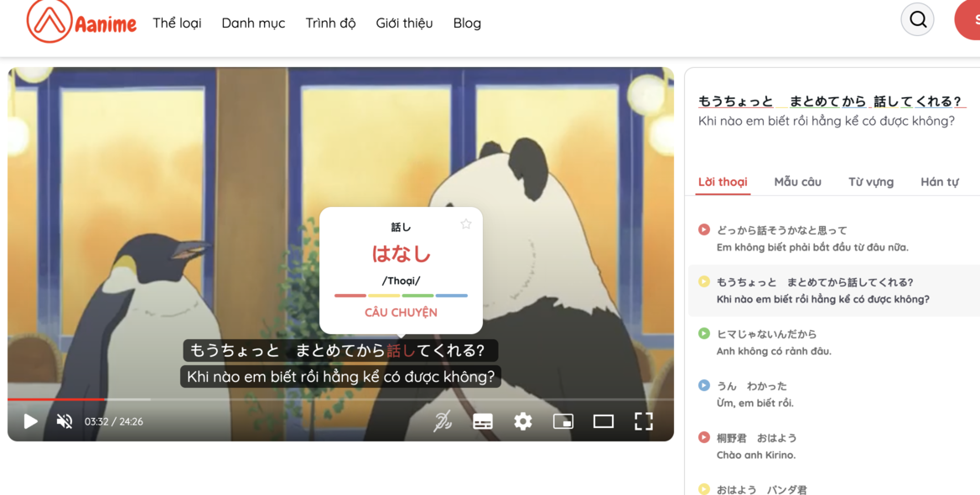Enter fullscreen mode
Screen dimensions: 980x495
pyautogui.click(x=643, y=421)
